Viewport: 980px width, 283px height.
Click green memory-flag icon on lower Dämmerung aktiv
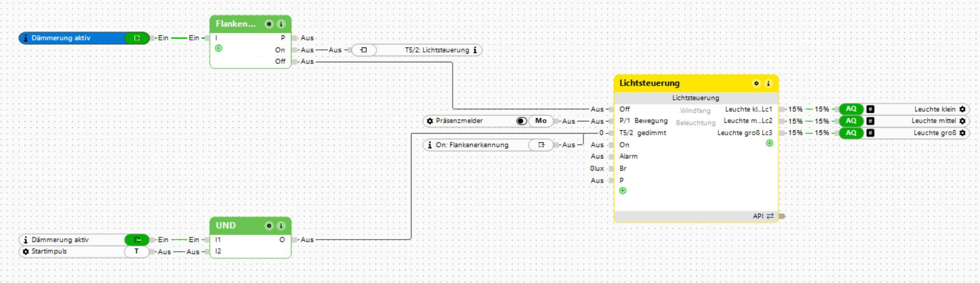137,240
